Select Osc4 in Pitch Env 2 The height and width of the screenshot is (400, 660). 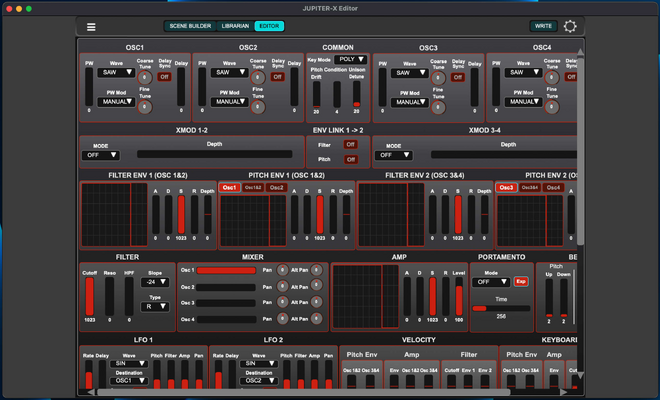pyautogui.click(x=553, y=187)
